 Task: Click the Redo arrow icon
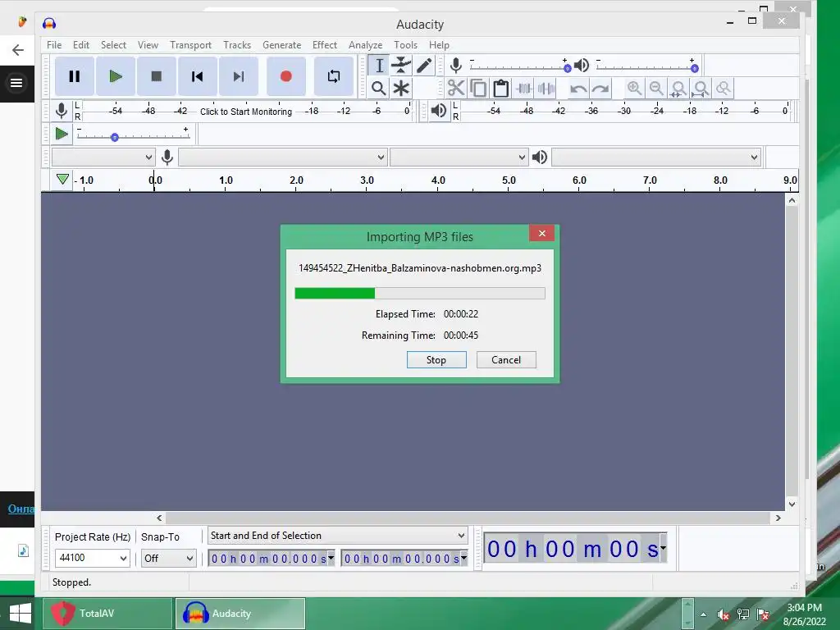point(600,89)
